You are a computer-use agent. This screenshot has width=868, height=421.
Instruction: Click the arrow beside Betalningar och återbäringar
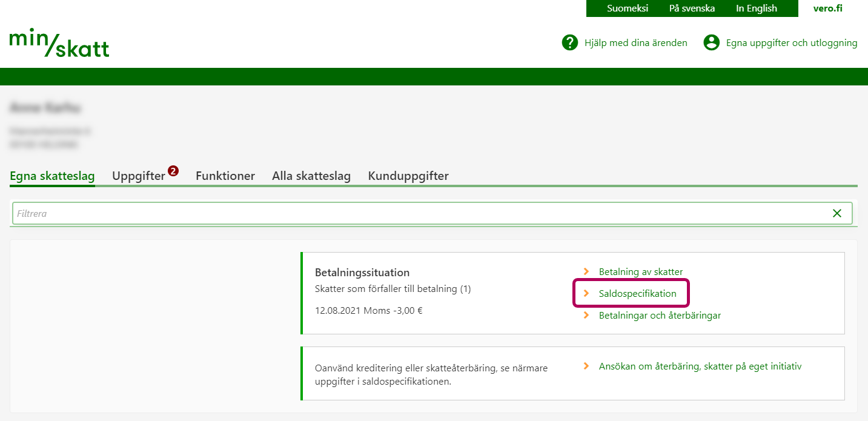click(586, 316)
